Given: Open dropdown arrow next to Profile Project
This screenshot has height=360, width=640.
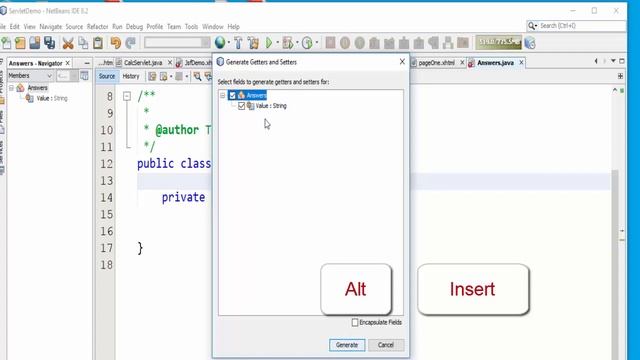Looking at the screenshot, I should (x=316, y=43).
